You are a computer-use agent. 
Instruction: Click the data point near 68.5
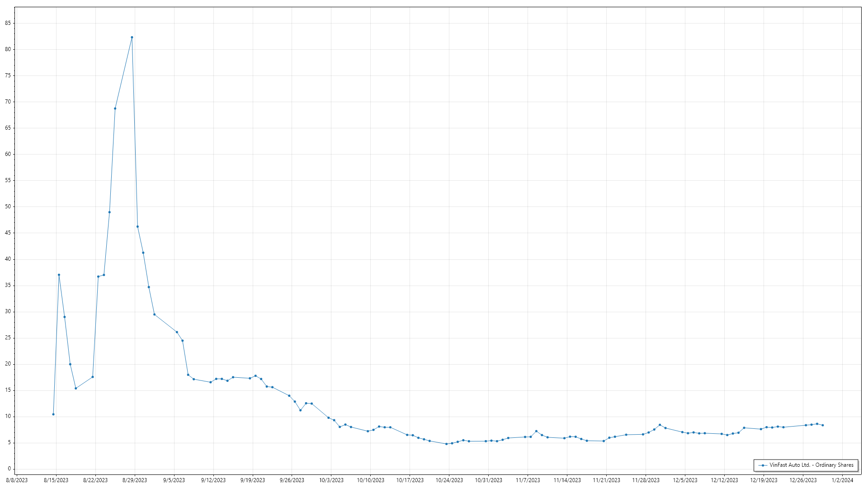pos(115,108)
